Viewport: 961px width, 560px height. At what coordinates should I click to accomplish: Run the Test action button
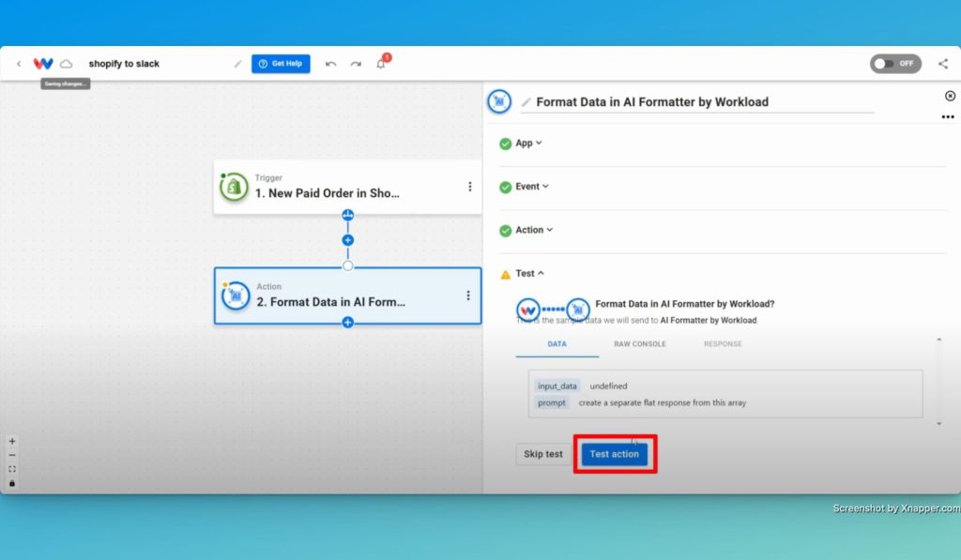tap(614, 454)
